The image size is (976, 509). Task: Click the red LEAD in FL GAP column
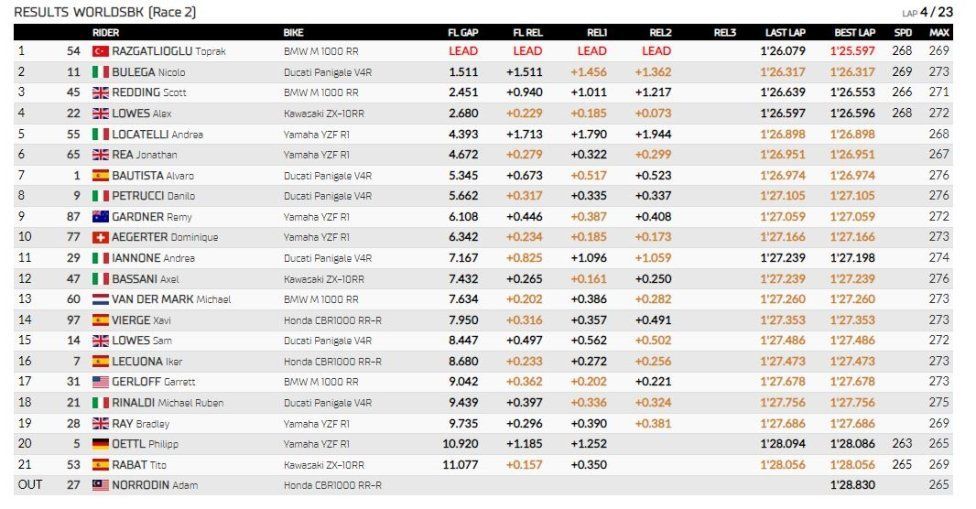(x=463, y=51)
